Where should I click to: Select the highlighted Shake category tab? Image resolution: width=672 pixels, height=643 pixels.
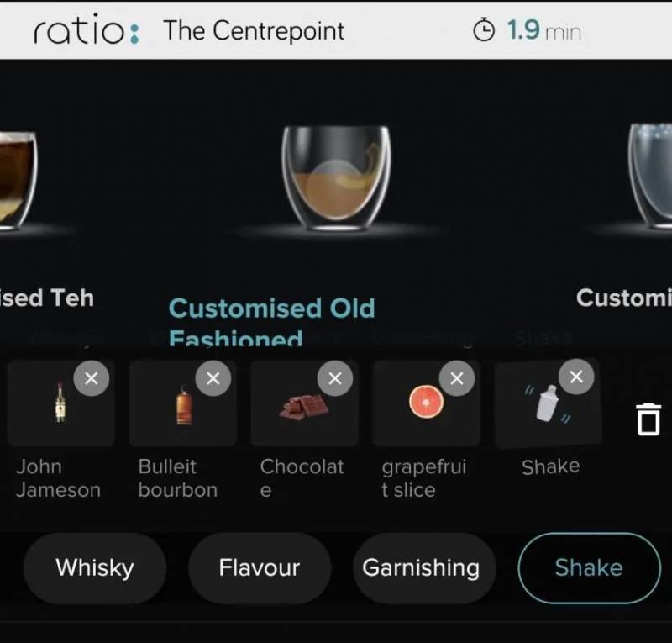[589, 568]
